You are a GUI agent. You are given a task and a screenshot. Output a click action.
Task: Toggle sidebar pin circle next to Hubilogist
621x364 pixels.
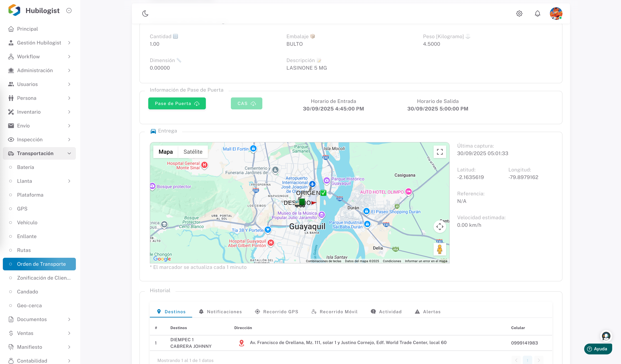coord(69,11)
